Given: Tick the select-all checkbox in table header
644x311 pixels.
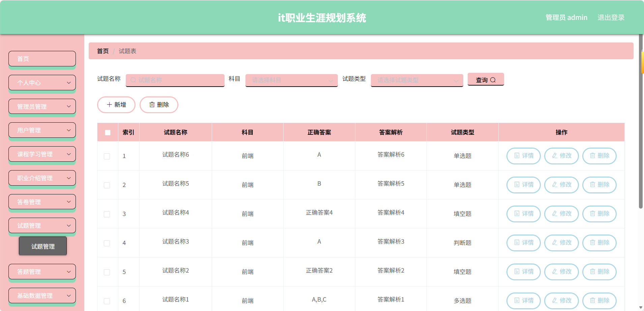Looking at the screenshot, I should [x=108, y=132].
